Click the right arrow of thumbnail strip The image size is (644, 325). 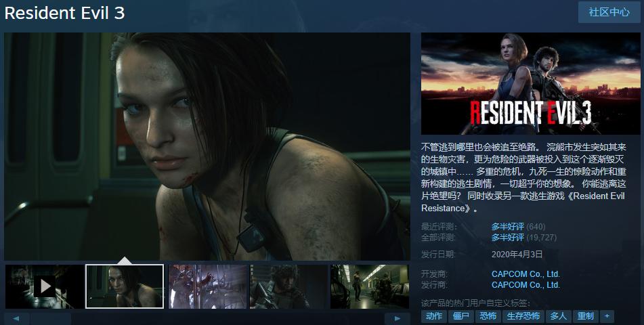pyautogui.click(x=397, y=318)
